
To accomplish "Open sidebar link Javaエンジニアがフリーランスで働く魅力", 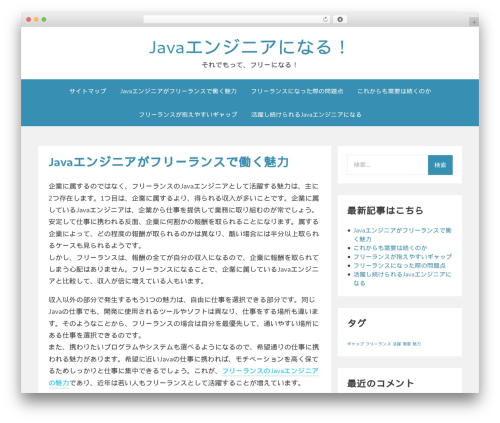I will [x=402, y=235].
